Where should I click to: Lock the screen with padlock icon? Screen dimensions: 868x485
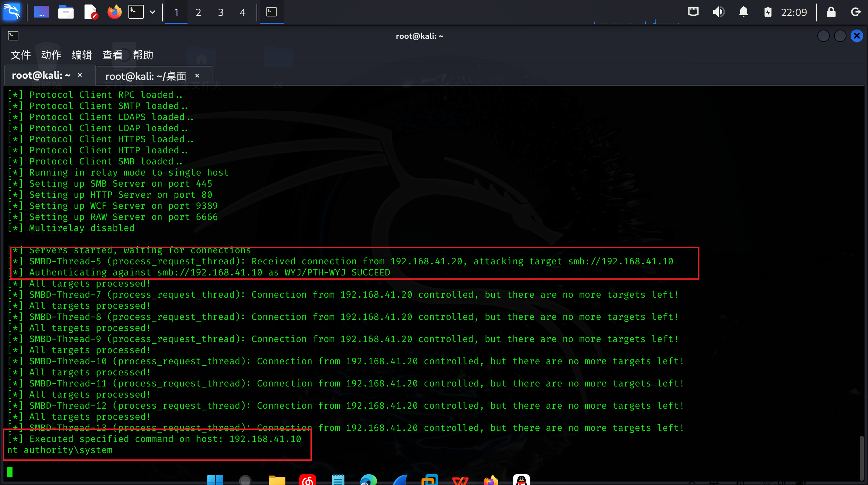[x=831, y=12]
